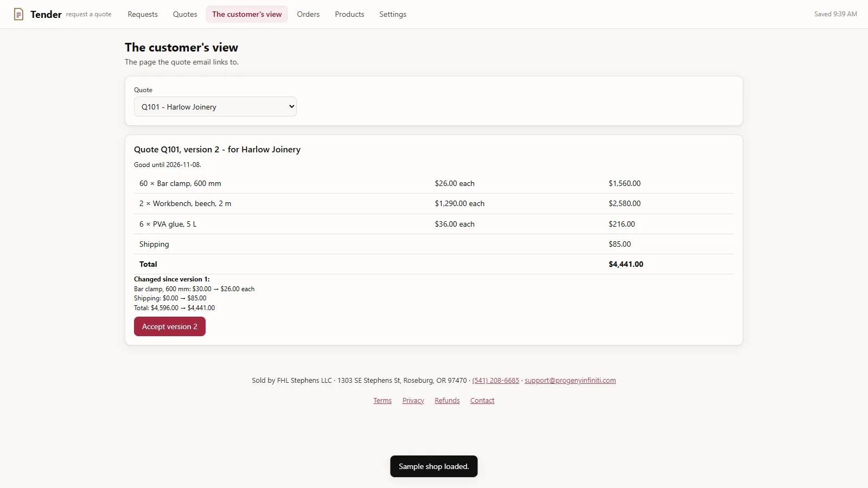Click the Quote Q101, version 2 heading
Viewport: 868px width, 488px height.
[x=217, y=150]
